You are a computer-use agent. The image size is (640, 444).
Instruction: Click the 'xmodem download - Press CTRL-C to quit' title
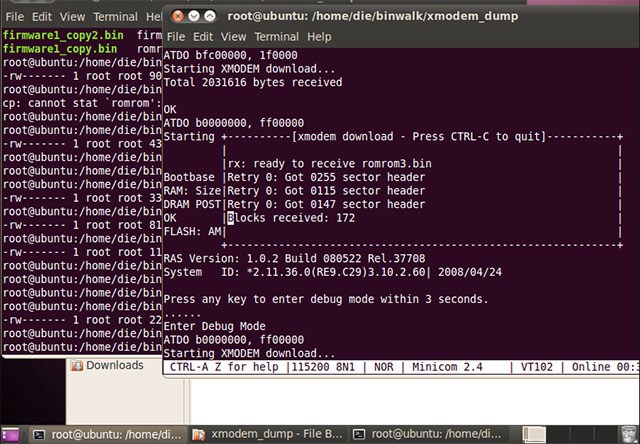[x=420, y=136]
